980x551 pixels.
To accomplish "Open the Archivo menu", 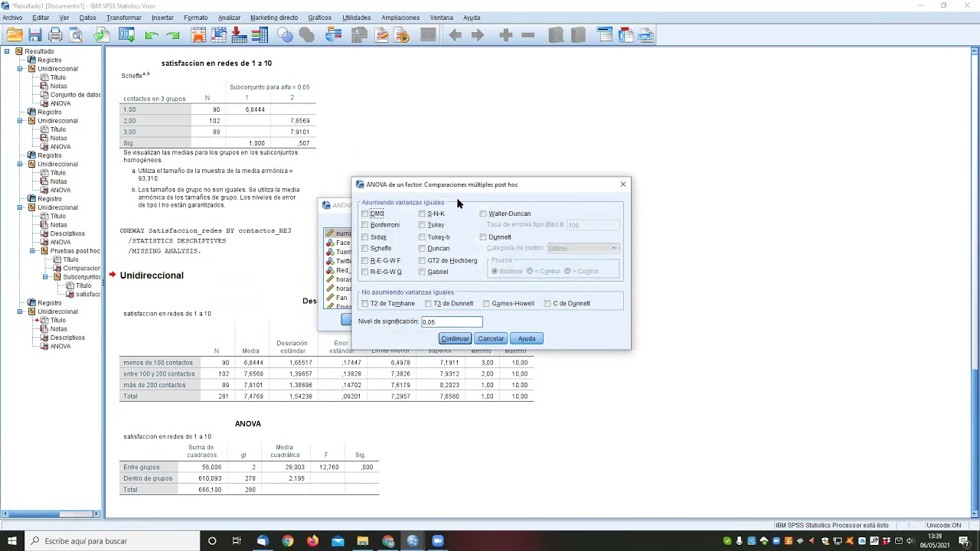I will point(12,18).
